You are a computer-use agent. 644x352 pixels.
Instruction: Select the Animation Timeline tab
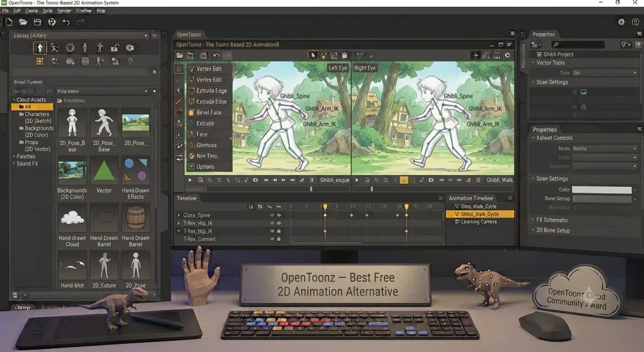point(470,198)
